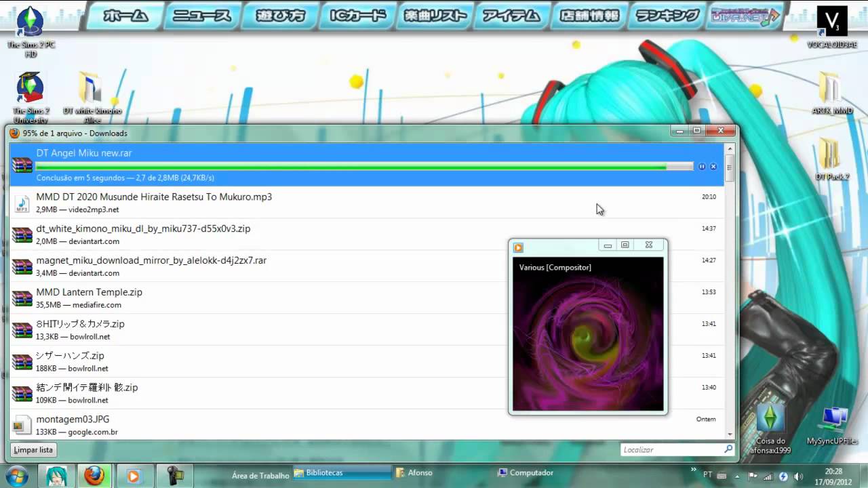Switch to media player on the taskbar
The height and width of the screenshot is (488, 868).
pos(134,476)
